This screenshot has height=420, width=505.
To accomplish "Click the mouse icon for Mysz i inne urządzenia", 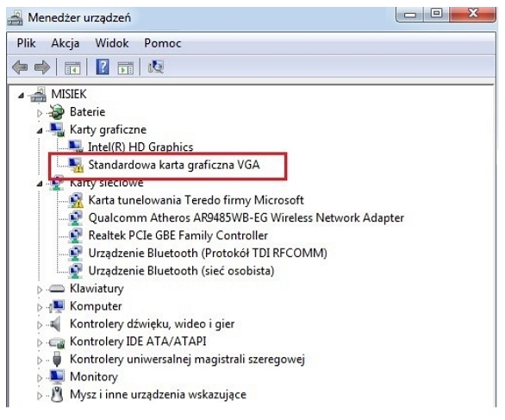I will coord(57,394).
